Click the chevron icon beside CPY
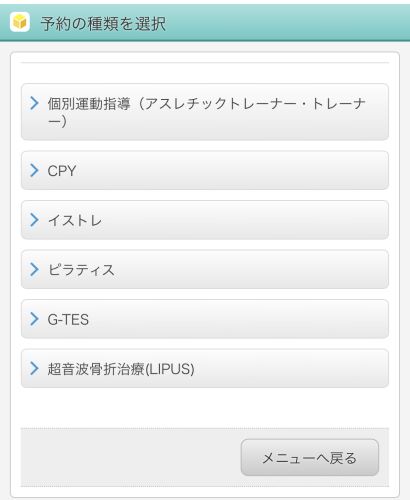The width and height of the screenshot is (410, 500). [x=34, y=170]
